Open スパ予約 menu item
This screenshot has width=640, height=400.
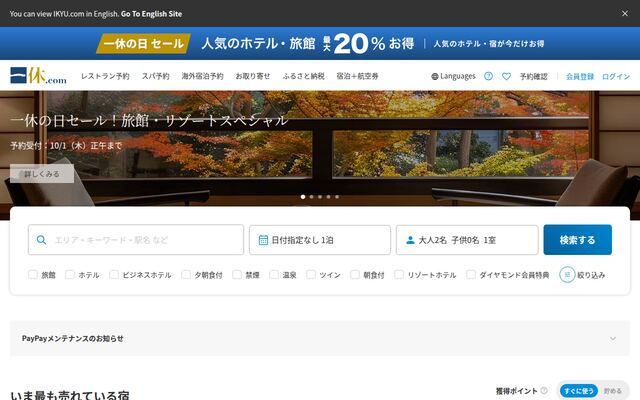(x=156, y=76)
